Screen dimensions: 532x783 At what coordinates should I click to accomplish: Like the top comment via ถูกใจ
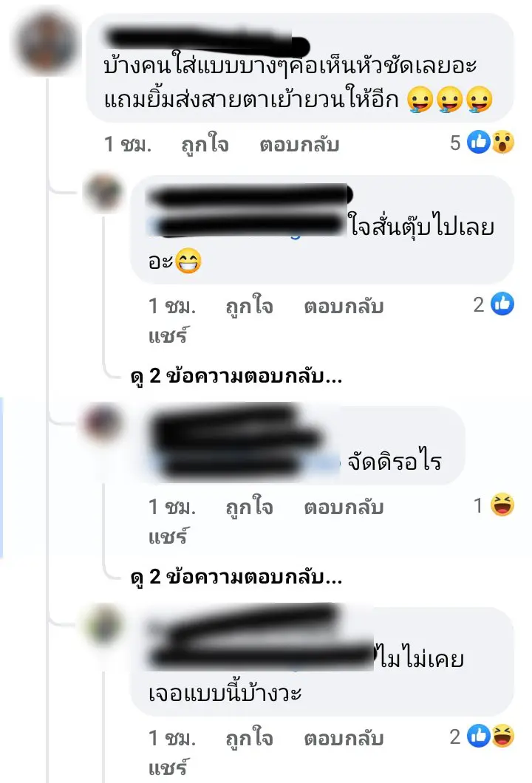(205, 145)
